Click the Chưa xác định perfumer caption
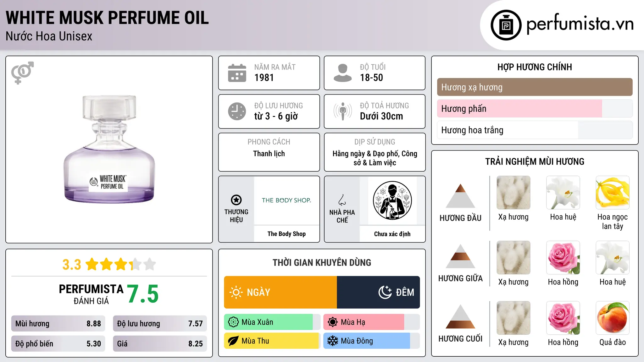This screenshot has width=644, height=362. 392,234
